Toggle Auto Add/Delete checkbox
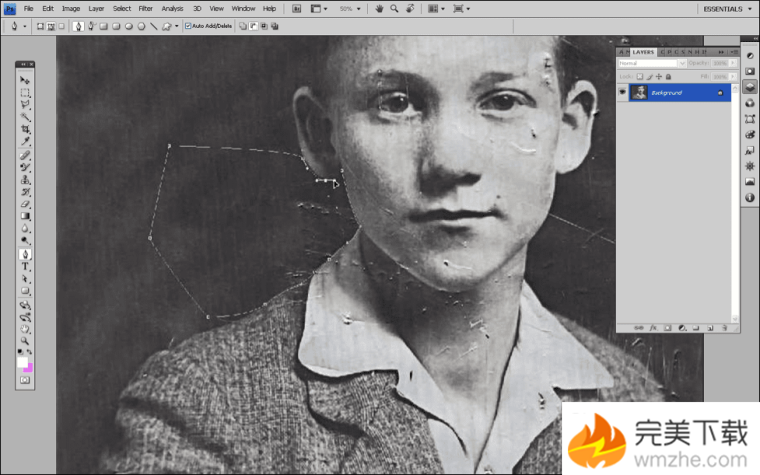760x475 pixels. point(188,26)
